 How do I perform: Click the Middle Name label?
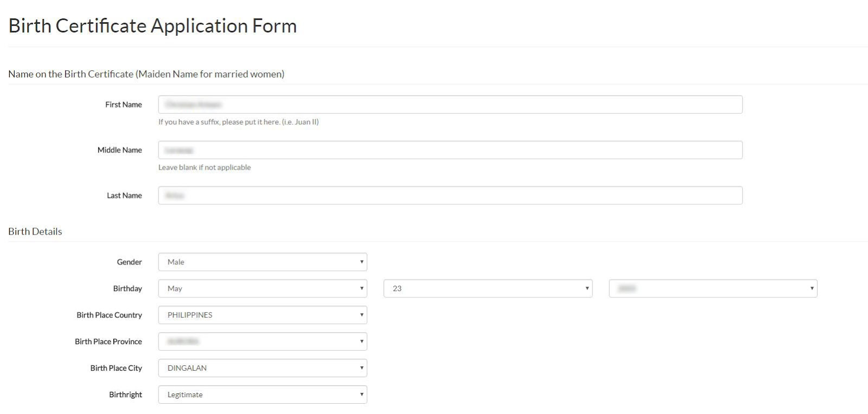pos(120,150)
